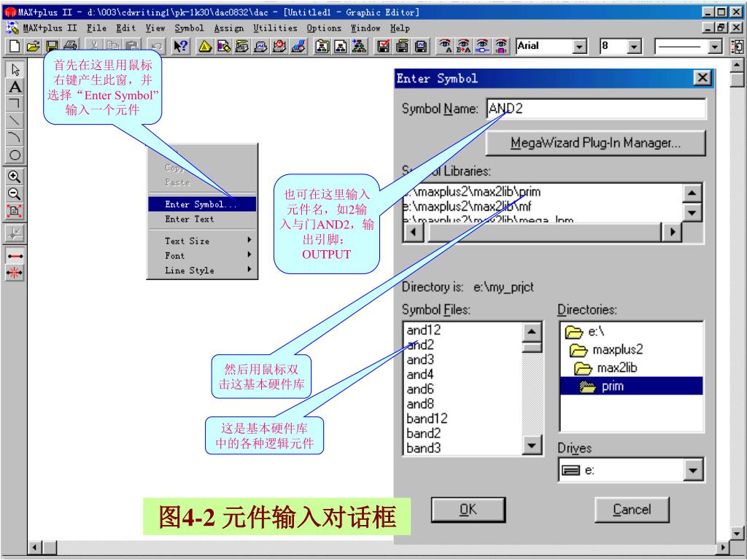Choose Enter Text in context menu
This screenshot has height=560, width=747.
pos(203,219)
